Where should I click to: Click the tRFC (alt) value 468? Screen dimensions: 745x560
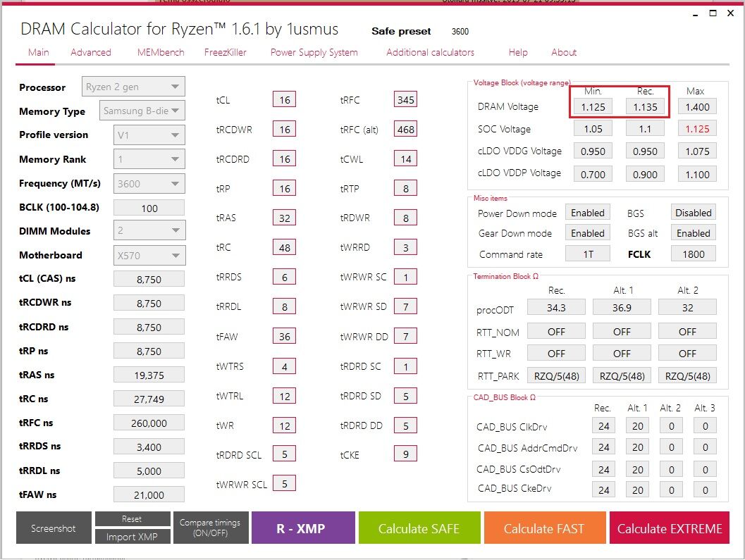406,129
